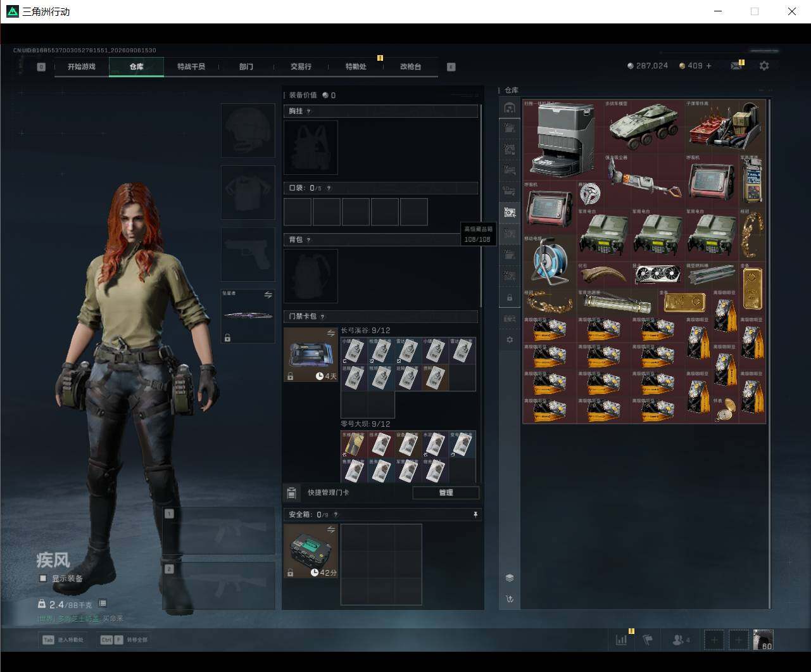811x672 pixels.
Task: Click the swap icon on the key card pack
Action: click(331, 333)
